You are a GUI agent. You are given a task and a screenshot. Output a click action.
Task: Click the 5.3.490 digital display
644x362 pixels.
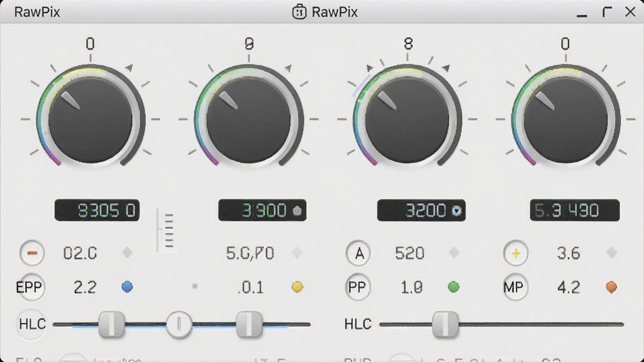click(575, 210)
